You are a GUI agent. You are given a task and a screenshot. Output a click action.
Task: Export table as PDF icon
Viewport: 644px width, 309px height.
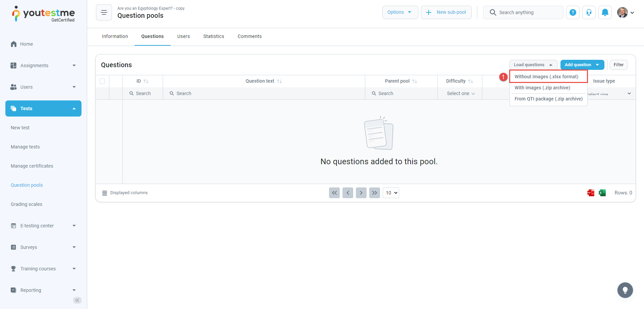pyautogui.click(x=591, y=193)
